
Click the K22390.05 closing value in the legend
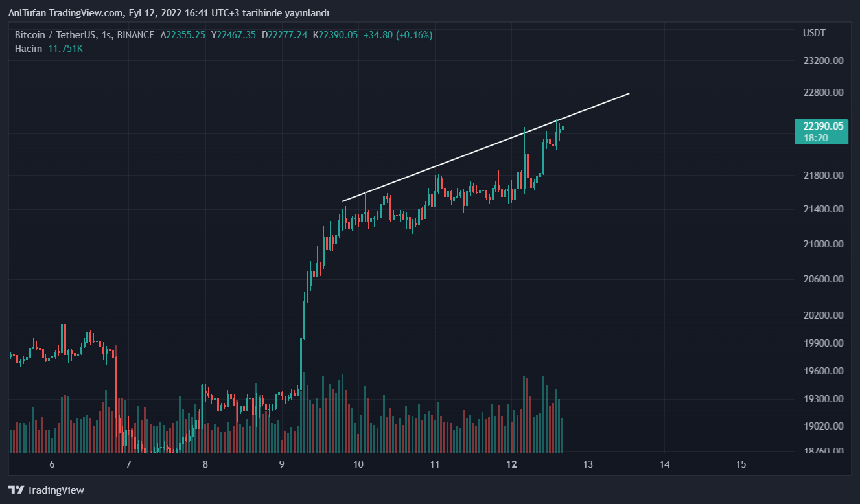335,35
